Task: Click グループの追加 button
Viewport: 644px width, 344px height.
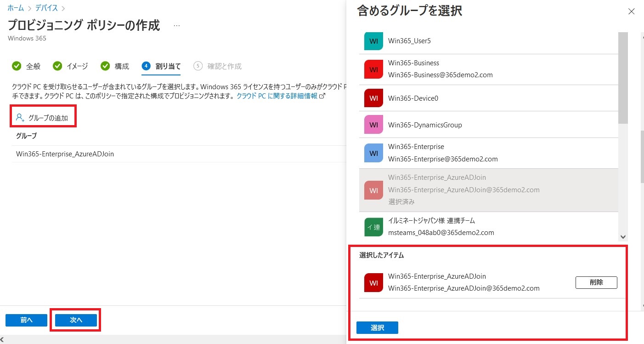Action: [42, 118]
